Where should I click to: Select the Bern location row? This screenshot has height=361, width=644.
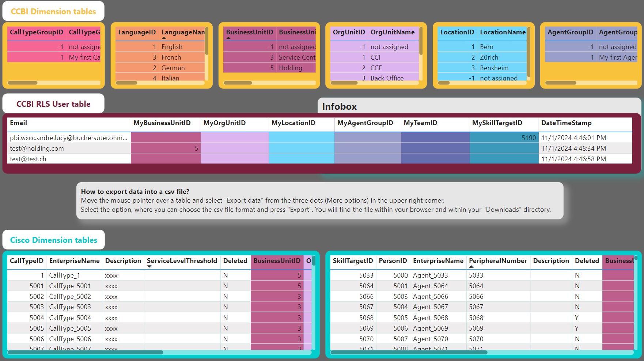pos(482,47)
